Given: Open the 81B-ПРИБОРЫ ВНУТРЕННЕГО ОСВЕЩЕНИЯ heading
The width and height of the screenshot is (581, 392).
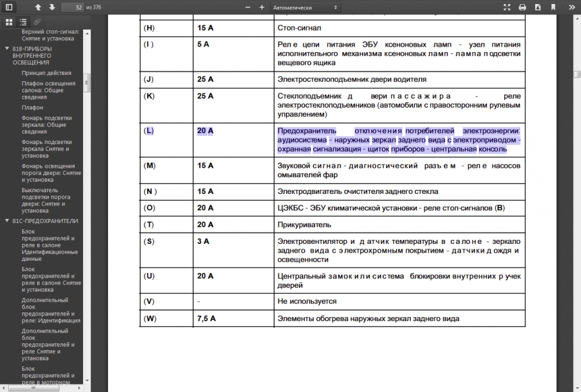Looking at the screenshot, I should [x=32, y=56].
